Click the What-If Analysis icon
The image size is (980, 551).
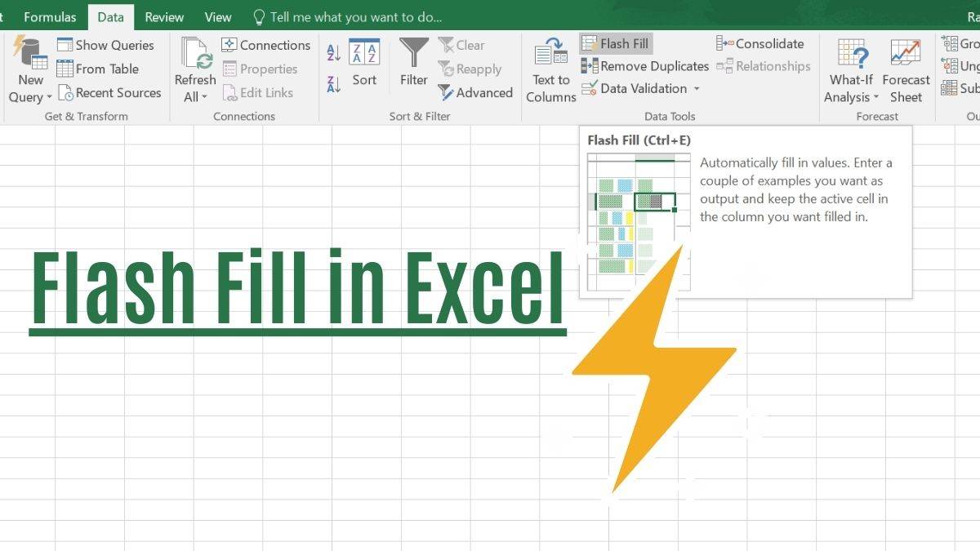click(853, 54)
